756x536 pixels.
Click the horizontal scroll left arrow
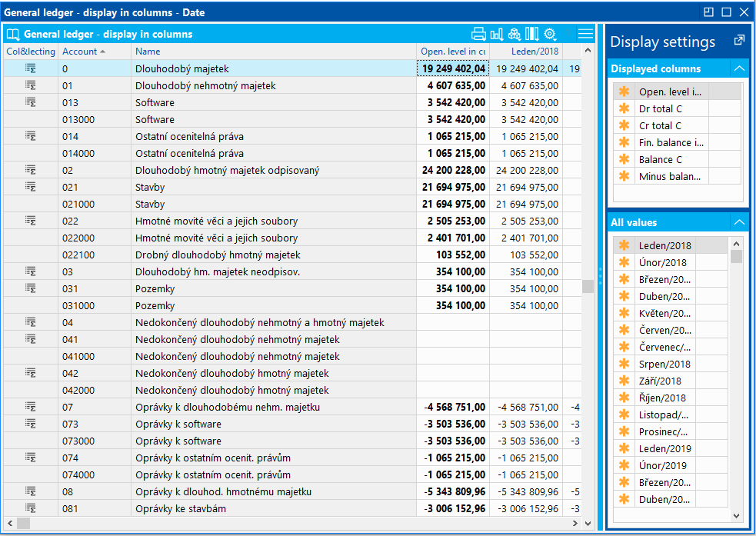pyautogui.click(x=10, y=523)
